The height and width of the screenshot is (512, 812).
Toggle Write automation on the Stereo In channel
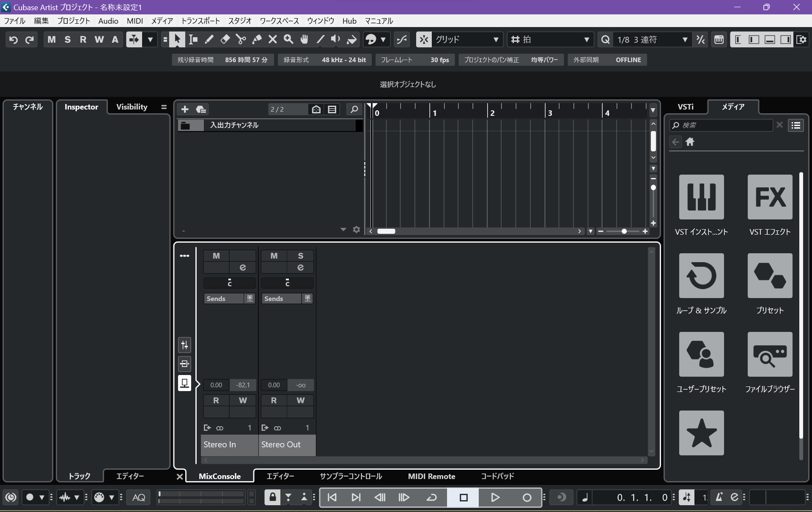point(243,400)
